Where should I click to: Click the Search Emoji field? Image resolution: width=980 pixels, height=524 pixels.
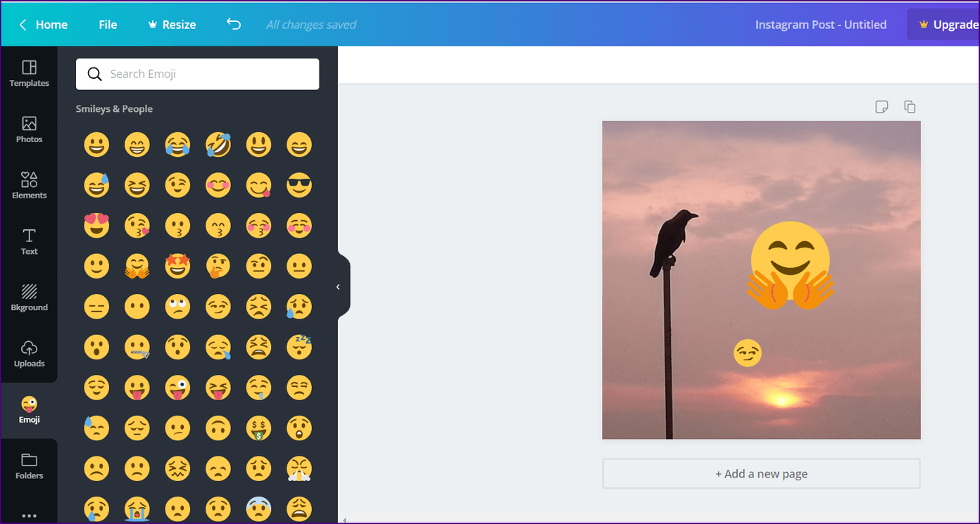coord(197,74)
